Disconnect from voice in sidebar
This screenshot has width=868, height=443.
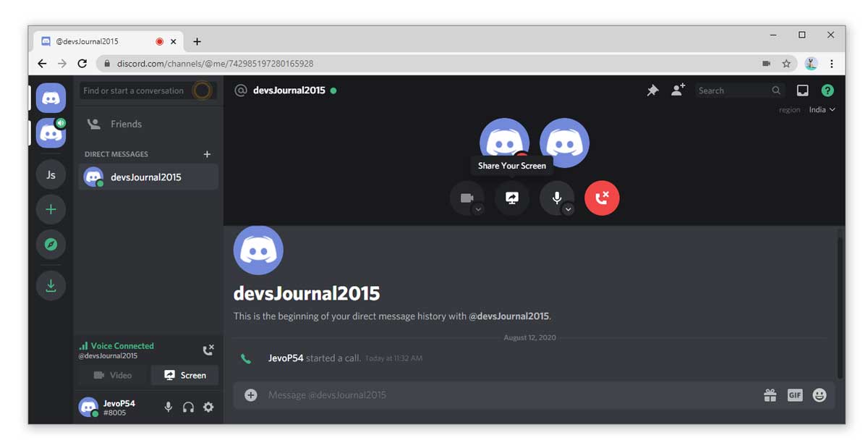point(208,350)
